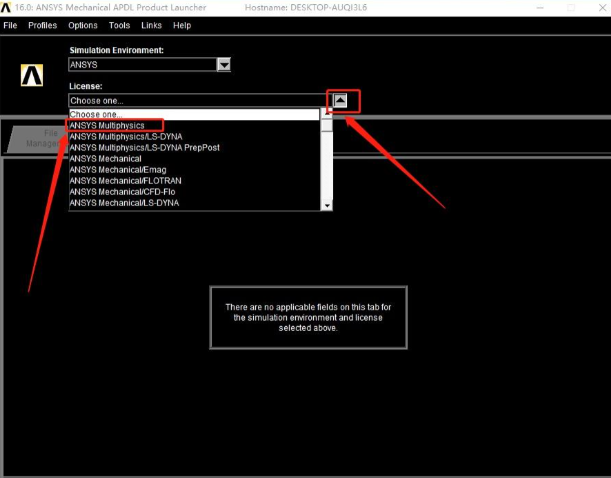Image resolution: width=611 pixels, height=478 pixels.
Task: Click the yellow ANSYS logo beside Simulation Environment
Action: coord(32,75)
